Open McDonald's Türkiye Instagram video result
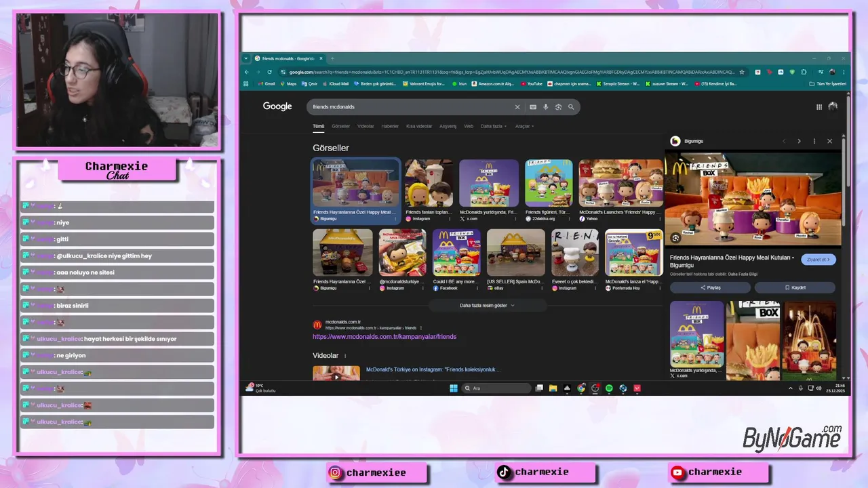This screenshot has height=488, width=868. pyautogui.click(x=433, y=370)
